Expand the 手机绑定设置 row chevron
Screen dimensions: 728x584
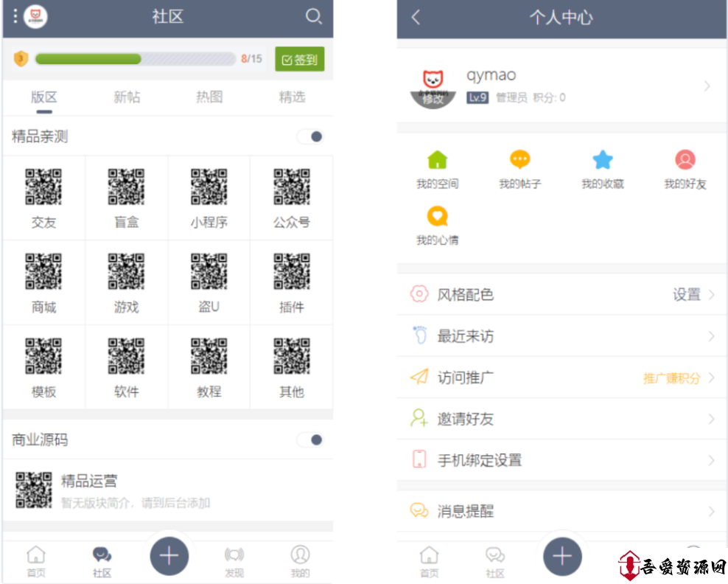[711, 460]
